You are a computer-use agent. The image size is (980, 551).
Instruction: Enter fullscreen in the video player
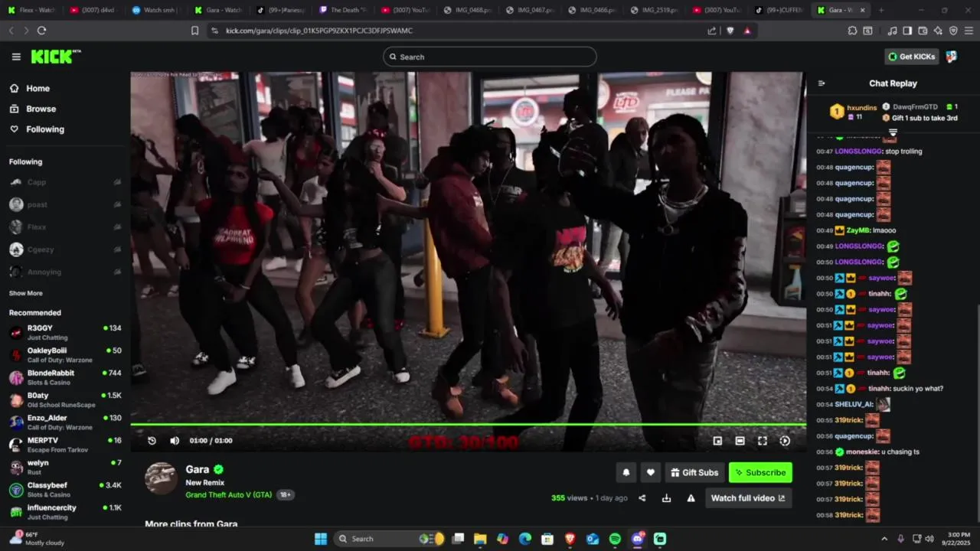pyautogui.click(x=763, y=441)
